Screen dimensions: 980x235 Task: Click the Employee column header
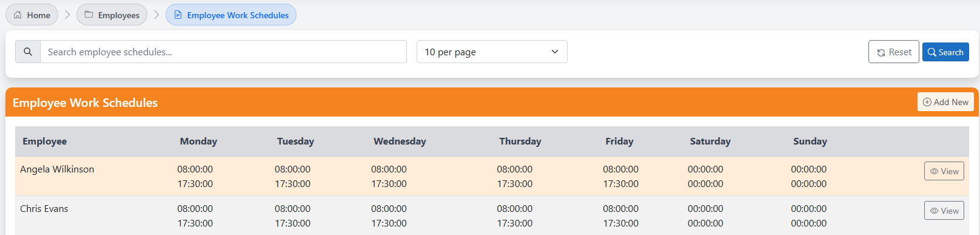click(x=45, y=141)
